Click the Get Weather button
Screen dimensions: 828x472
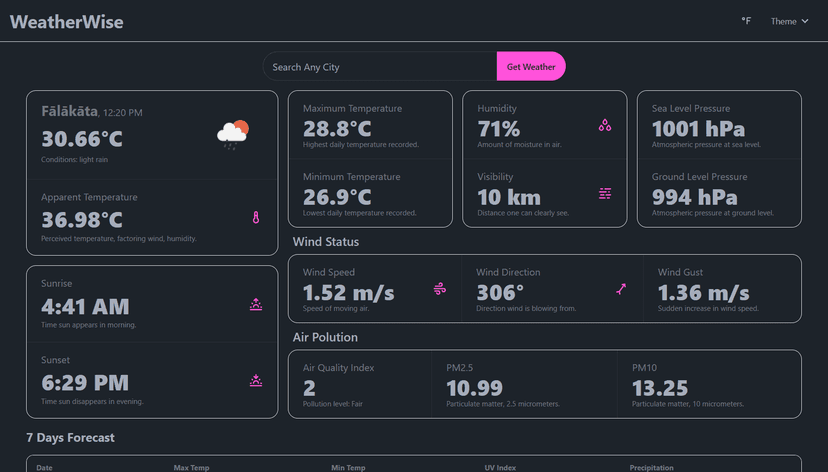pos(531,67)
